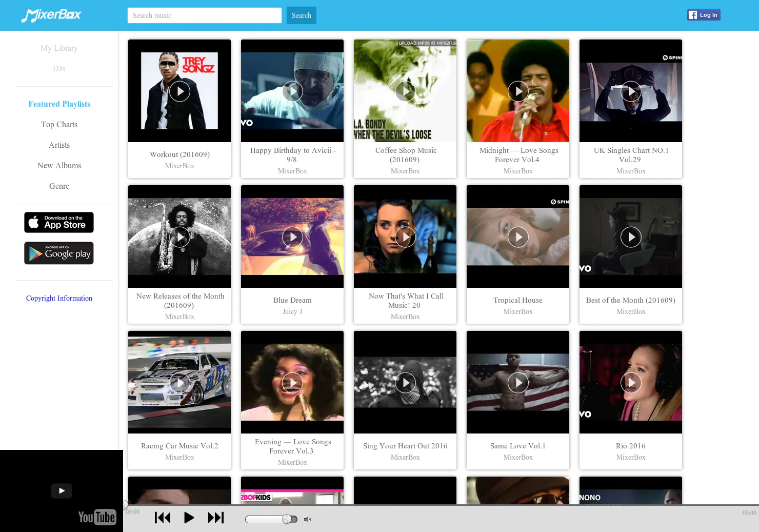Open the DJs section
759x532 pixels.
tap(59, 68)
